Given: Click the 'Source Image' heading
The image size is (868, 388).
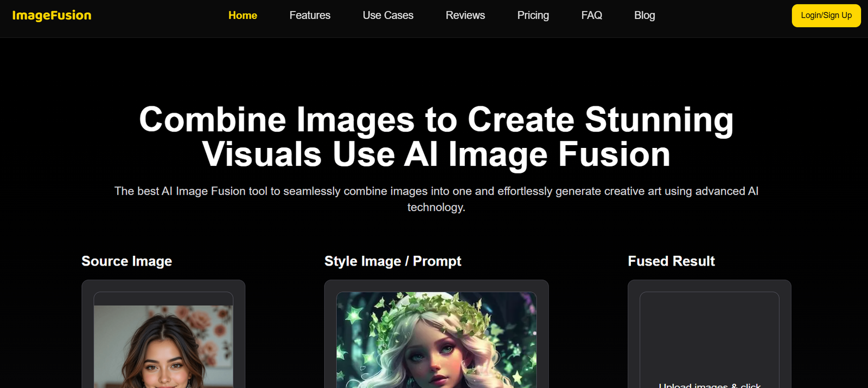Looking at the screenshot, I should (x=126, y=261).
